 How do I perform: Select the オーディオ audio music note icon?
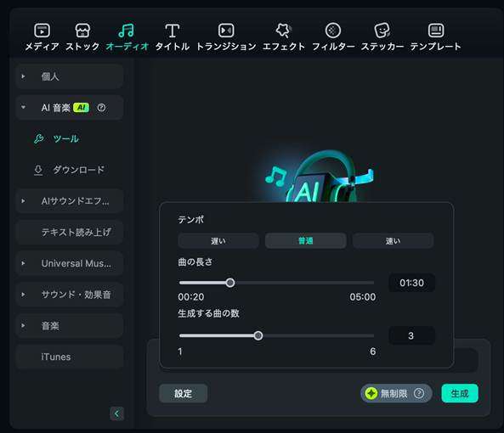pos(127,31)
